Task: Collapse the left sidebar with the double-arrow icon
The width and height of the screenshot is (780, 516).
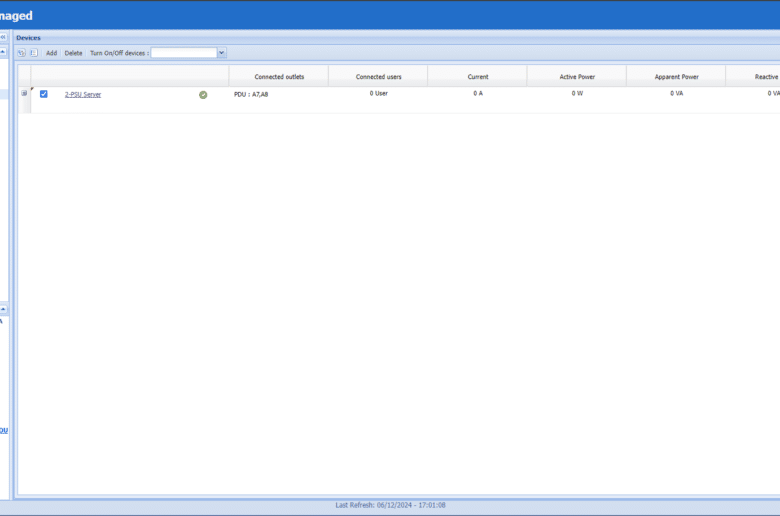Action: [x=3, y=37]
